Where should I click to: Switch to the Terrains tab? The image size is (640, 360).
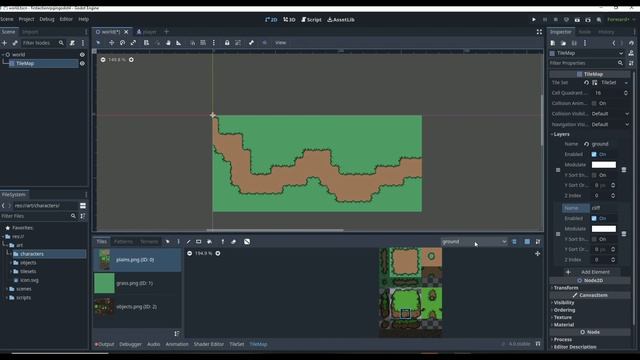coord(149,242)
